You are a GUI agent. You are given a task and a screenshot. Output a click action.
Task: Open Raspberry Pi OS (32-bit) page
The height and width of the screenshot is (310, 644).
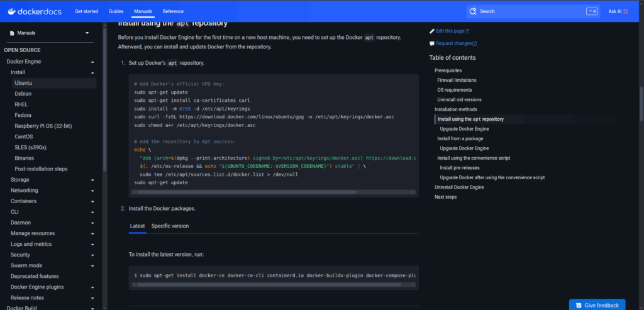[43, 126]
